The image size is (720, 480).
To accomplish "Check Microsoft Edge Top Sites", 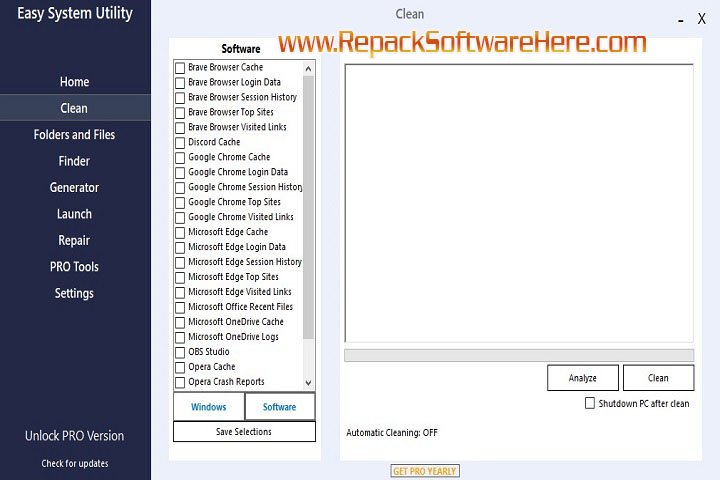I will click(x=180, y=277).
